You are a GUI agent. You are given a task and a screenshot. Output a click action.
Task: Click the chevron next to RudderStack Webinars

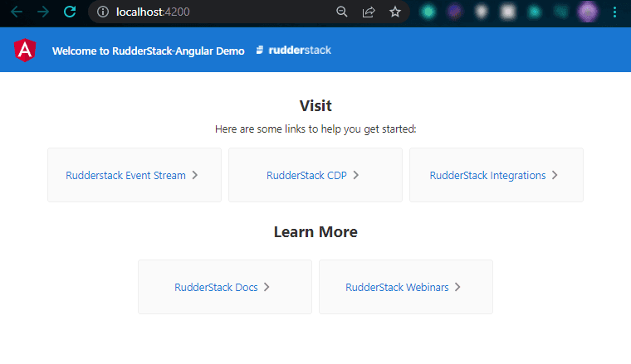pos(457,287)
